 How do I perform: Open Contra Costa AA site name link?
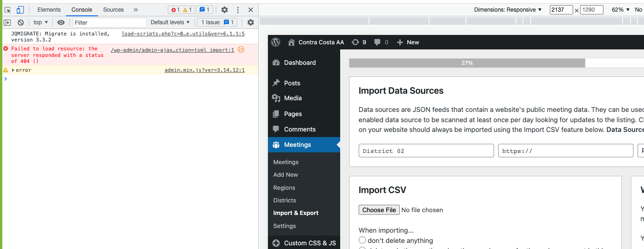(321, 42)
